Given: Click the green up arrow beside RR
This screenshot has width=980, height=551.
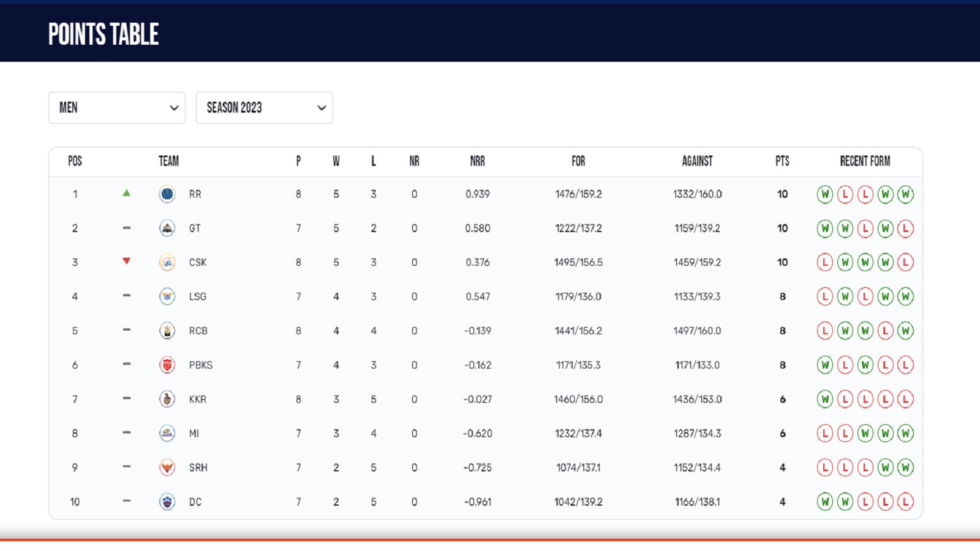Looking at the screenshot, I should (x=126, y=193).
